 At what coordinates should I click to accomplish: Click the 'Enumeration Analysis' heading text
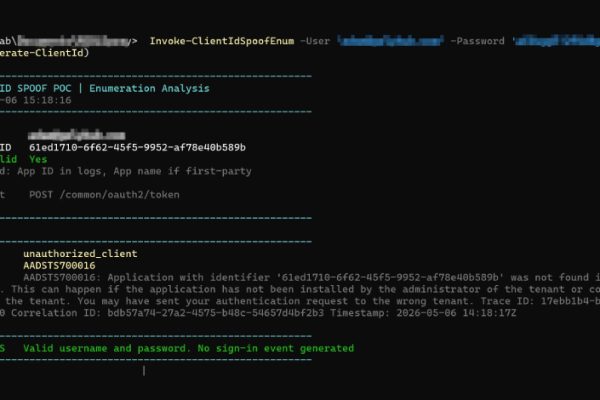pyautogui.click(x=149, y=88)
